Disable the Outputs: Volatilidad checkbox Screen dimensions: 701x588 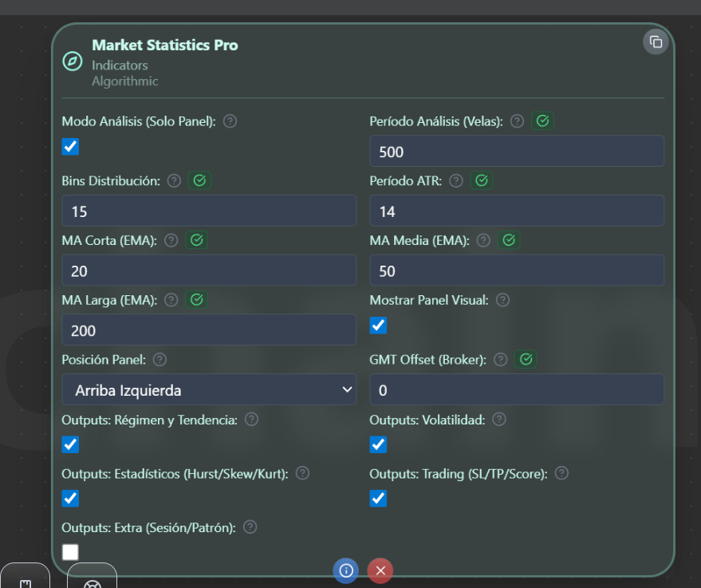(x=378, y=444)
